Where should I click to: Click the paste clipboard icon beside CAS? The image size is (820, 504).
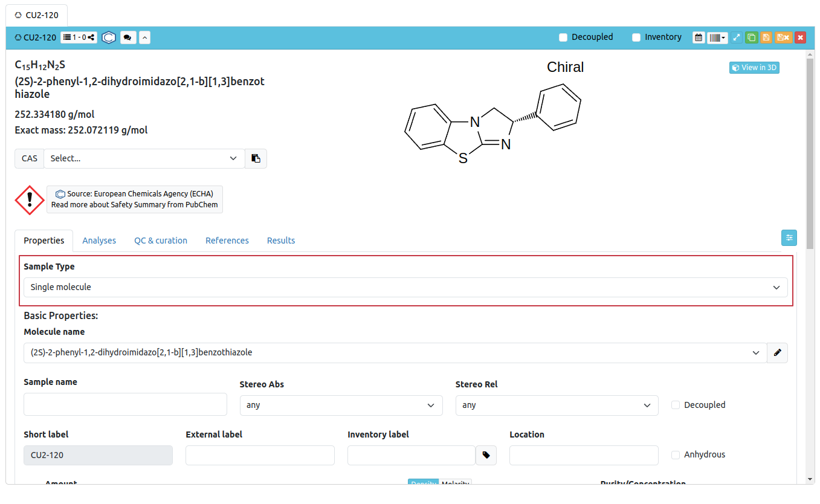[x=256, y=158]
